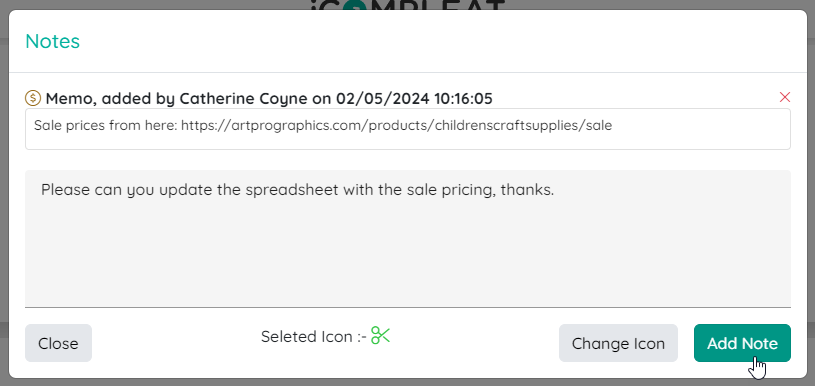Close the Notes dialog

(58, 343)
